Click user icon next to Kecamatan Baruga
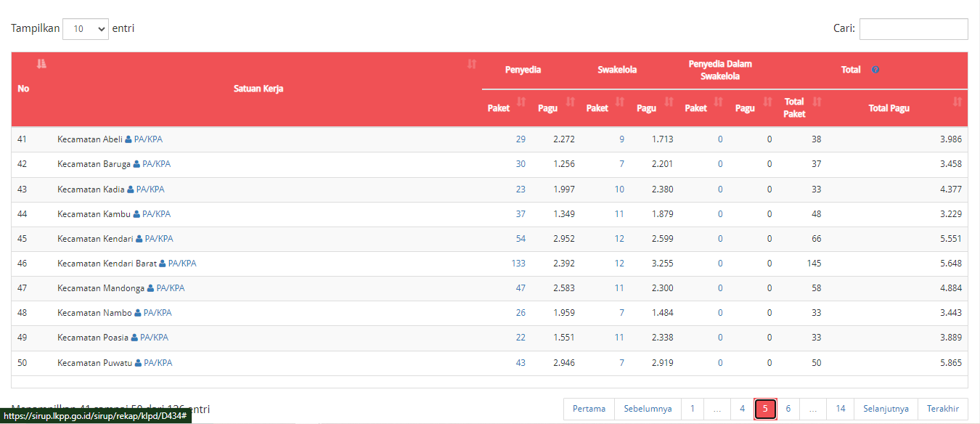Viewport: 980px width, 424px height. 136,164
